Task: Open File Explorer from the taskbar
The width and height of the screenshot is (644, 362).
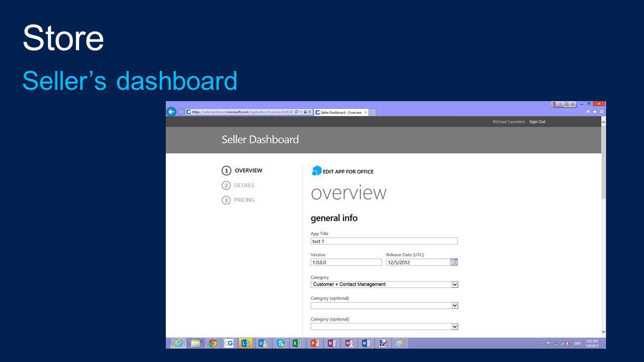Action: pos(195,343)
